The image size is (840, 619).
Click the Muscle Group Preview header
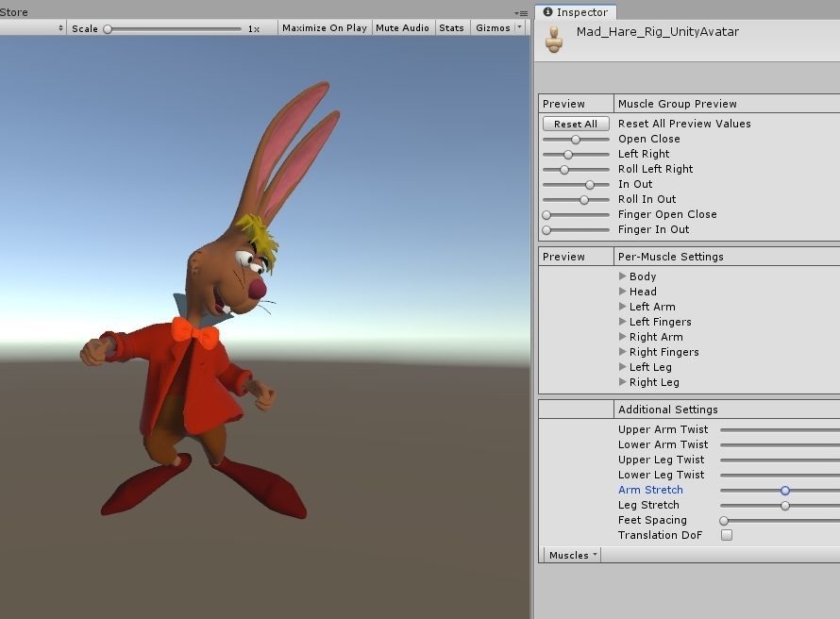(x=677, y=104)
